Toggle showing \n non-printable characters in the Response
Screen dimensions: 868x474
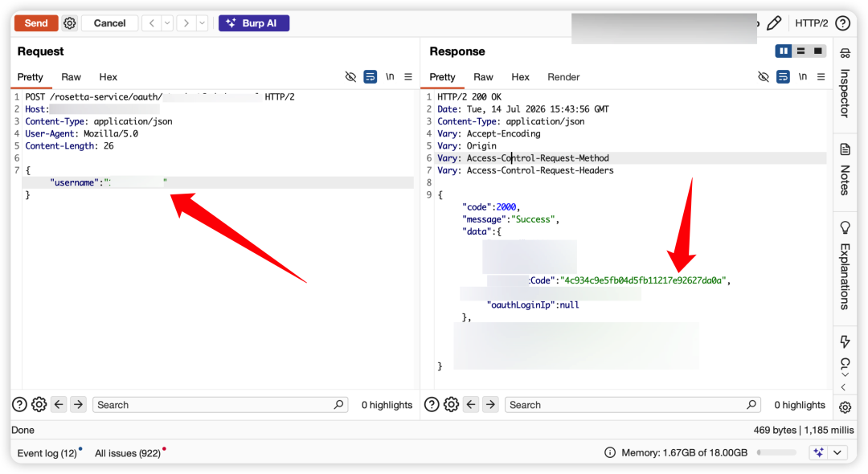803,77
